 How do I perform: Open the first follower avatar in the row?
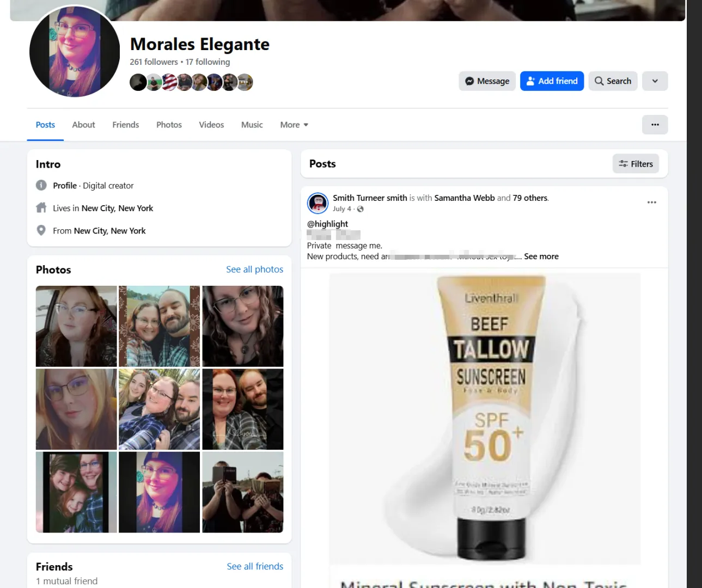click(138, 82)
